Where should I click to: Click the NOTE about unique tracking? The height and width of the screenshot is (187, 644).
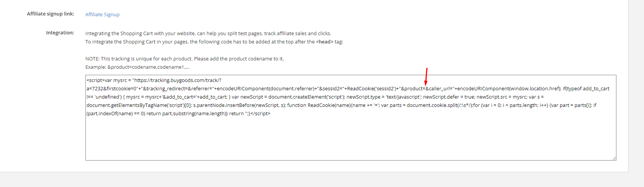click(x=184, y=59)
